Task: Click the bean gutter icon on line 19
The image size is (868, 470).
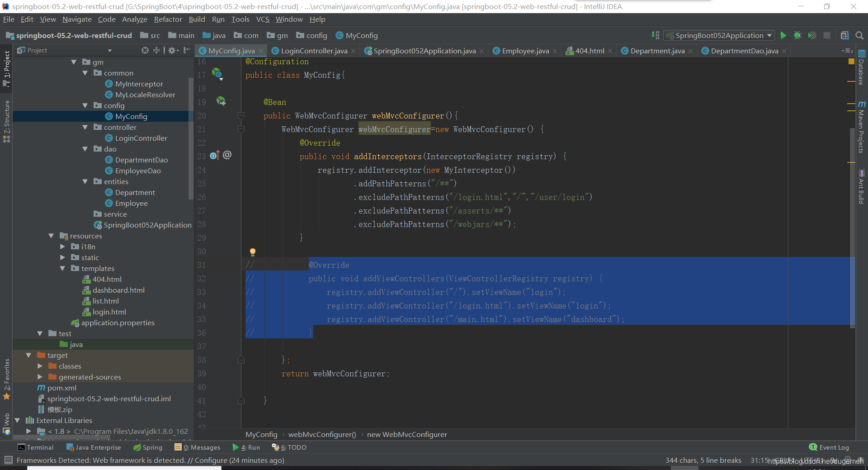Action: point(221,101)
